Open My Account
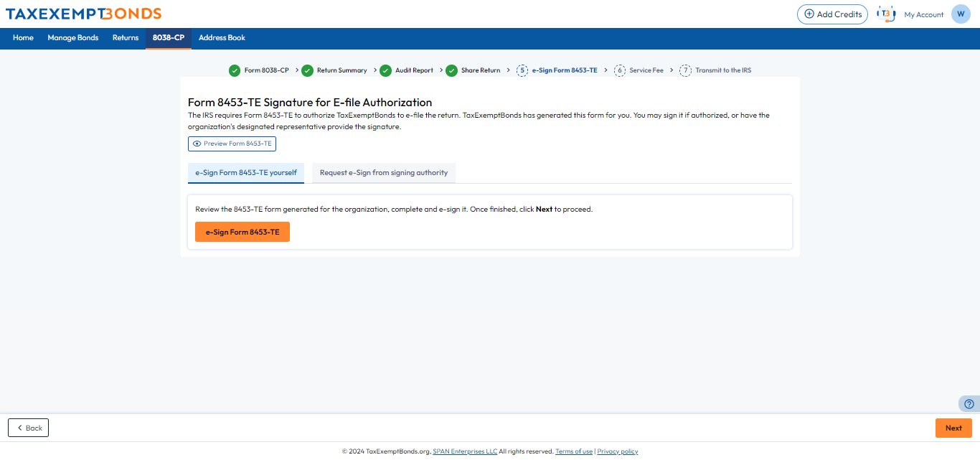The width and height of the screenshot is (980, 460). click(924, 14)
